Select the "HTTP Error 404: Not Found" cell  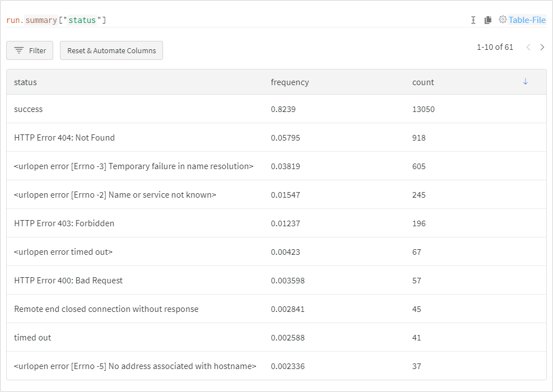tap(64, 138)
